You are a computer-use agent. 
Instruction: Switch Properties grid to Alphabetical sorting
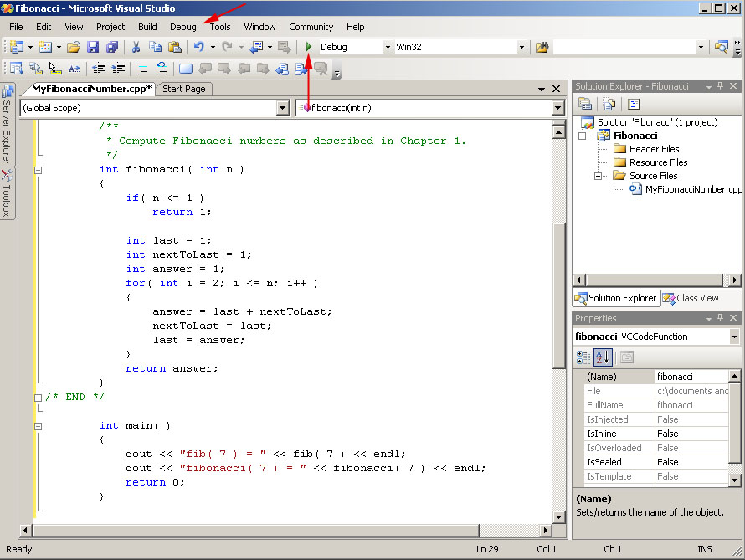coord(603,357)
